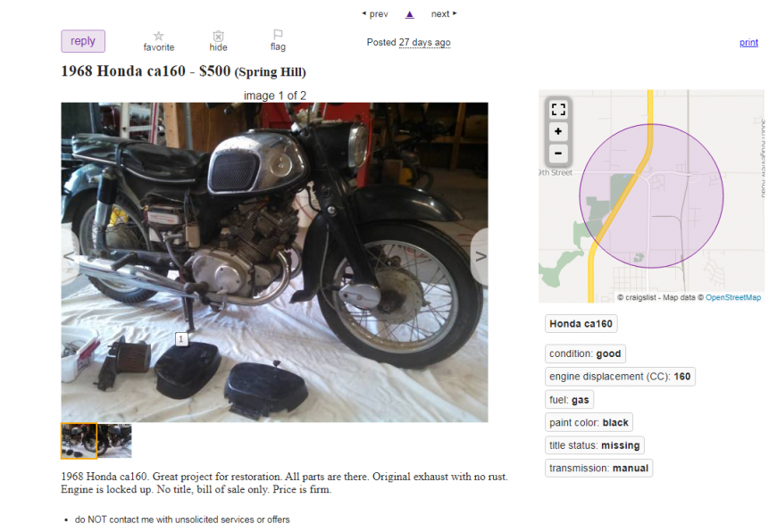This screenshot has width=777, height=532.
Task: Toggle fullscreen map view icon
Action: [558, 110]
